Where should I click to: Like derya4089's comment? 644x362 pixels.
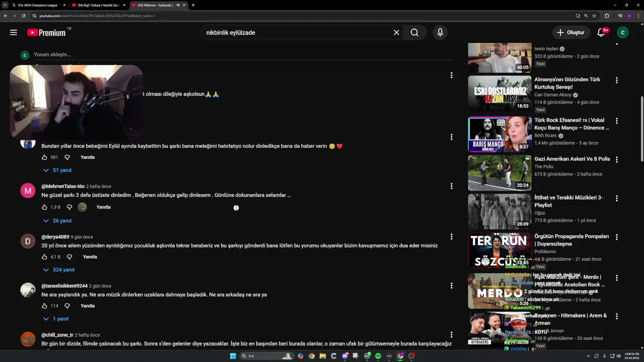(44, 257)
